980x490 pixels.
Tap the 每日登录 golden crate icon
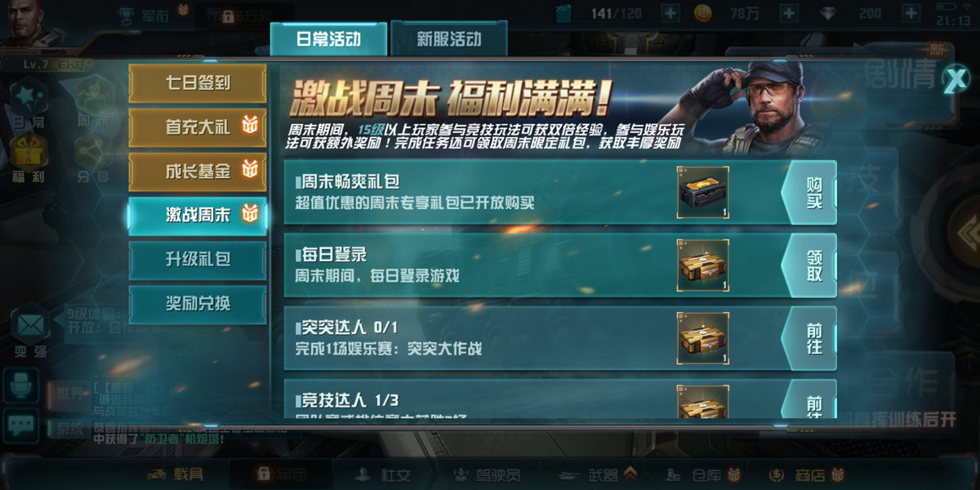[x=703, y=265]
